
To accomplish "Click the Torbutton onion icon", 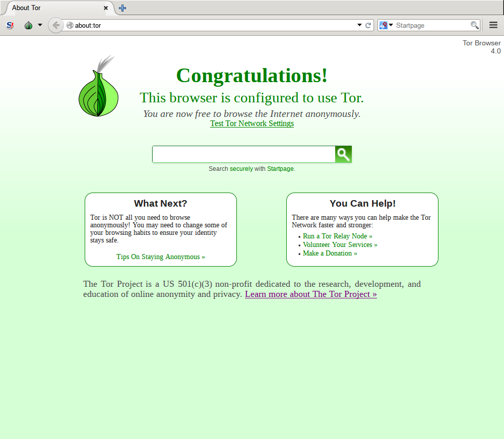I will pyautogui.click(x=28, y=25).
